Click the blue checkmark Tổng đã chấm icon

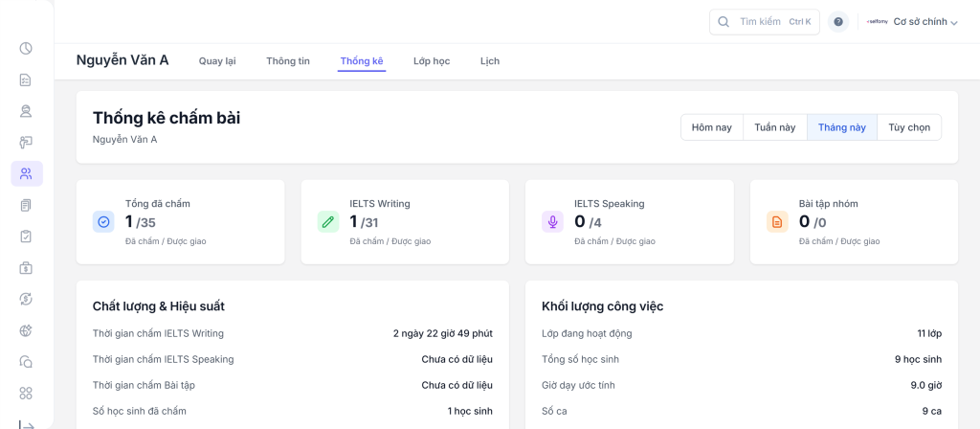tap(103, 222)
